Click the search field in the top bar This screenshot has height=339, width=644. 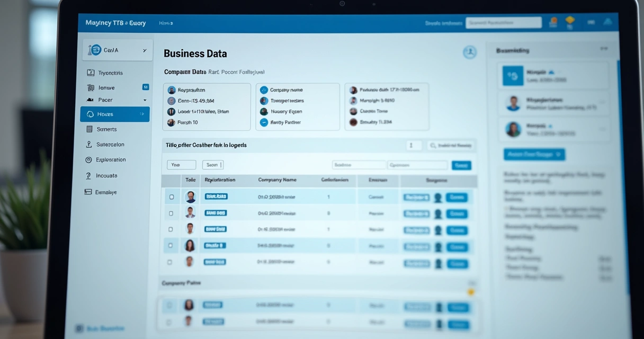click(x=503, y=23)
